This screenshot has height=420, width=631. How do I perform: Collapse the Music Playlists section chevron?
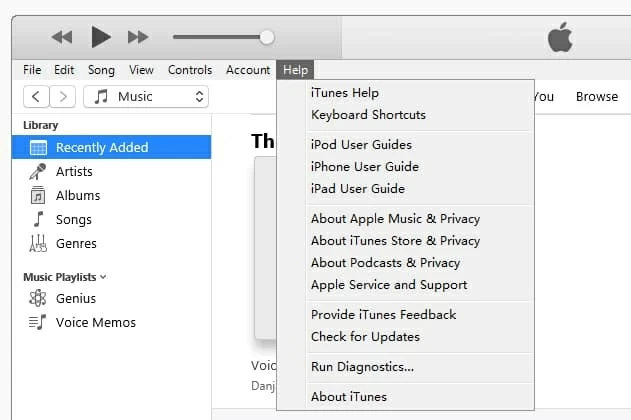[x=103, y=277]
